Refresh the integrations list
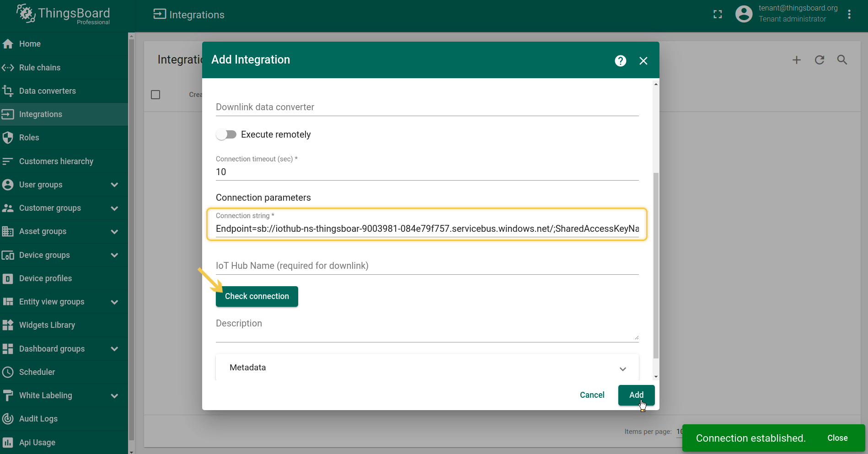Image resolution: width=868 pixels, height=454 pixels. click(819, 60)
